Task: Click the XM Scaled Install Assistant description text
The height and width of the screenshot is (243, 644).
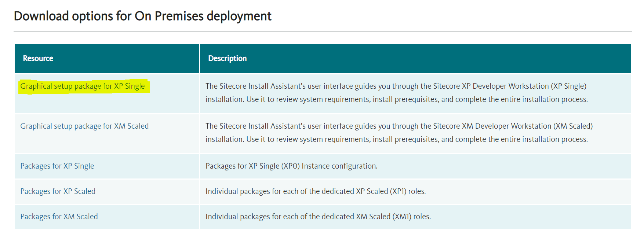Action: [x=399, y=133]
